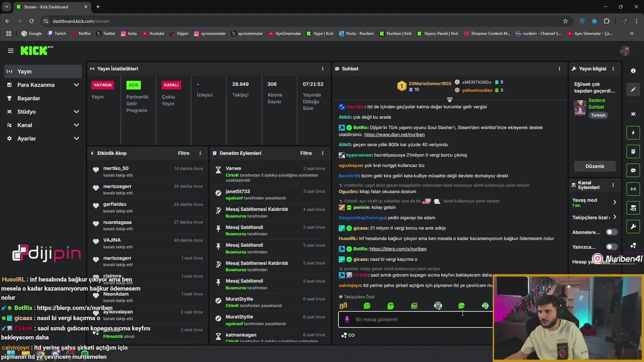Click the purple microphone icon in the chat box
Image resolution: width=644 pixels, height=362 pixels.
(x=347, y=319)
